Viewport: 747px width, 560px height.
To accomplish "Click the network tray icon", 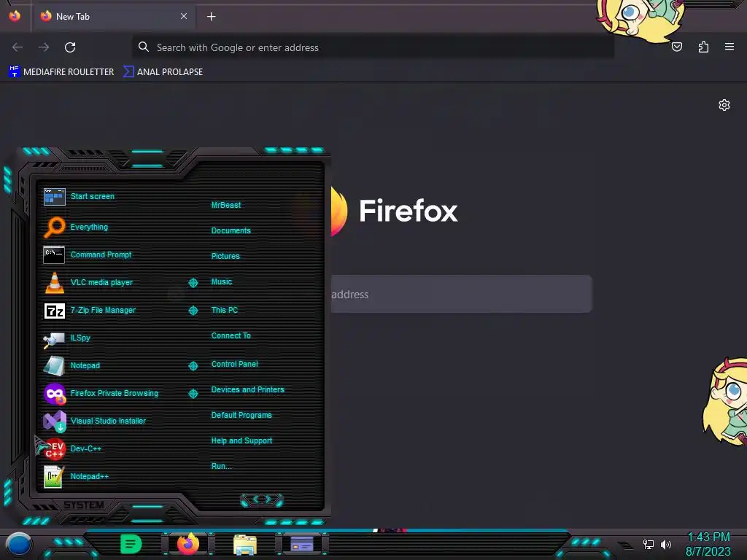I will click(x=648, y=544).
